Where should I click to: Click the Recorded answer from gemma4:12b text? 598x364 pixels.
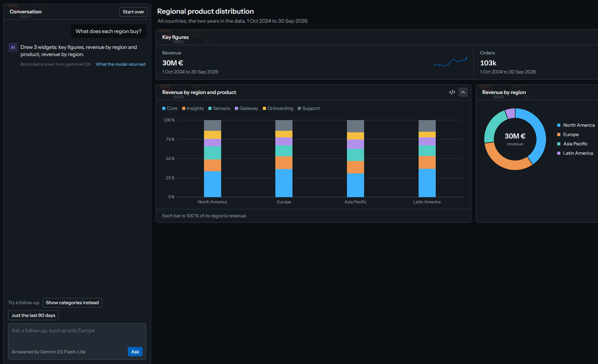pos(56,64)
